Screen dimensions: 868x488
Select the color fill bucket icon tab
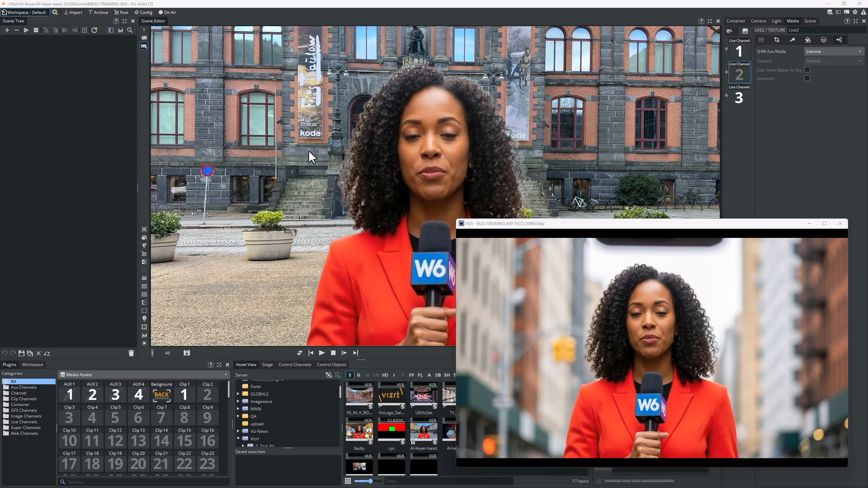click(x=808, y=40)
